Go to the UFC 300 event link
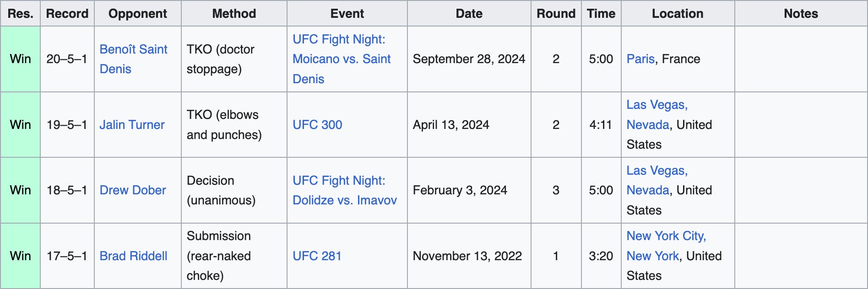Screen dimensions: 868x289 317,125
